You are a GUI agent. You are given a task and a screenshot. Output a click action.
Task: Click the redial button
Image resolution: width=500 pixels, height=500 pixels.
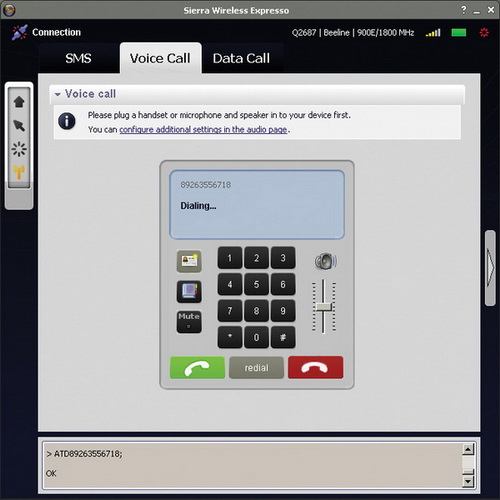click(x=256, y=368)
